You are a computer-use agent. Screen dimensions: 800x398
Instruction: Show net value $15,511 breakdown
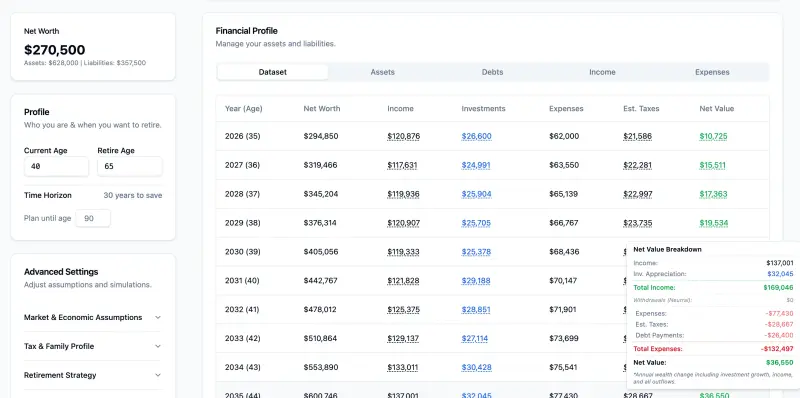tap(712, 165)
